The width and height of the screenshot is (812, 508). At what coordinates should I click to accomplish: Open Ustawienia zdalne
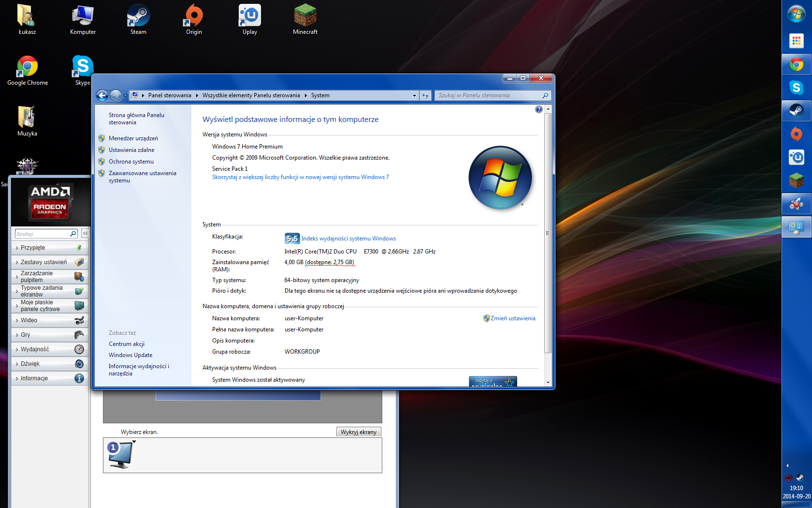coord(131,150)
